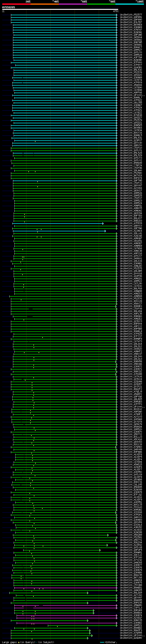This screenshot has height=644, width=146.
Task: Open hit UniRef100_Q3KN69
Action: (131, 27)
